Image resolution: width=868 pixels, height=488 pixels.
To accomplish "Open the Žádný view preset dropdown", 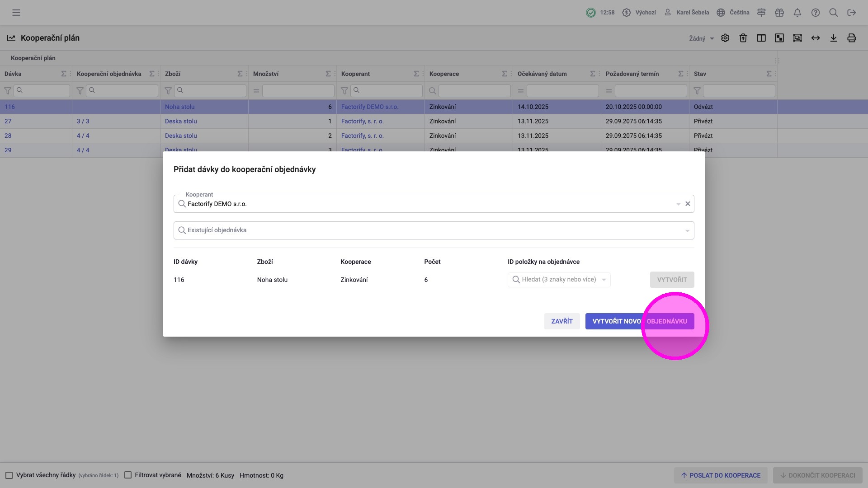I will [x=701, y=38].
